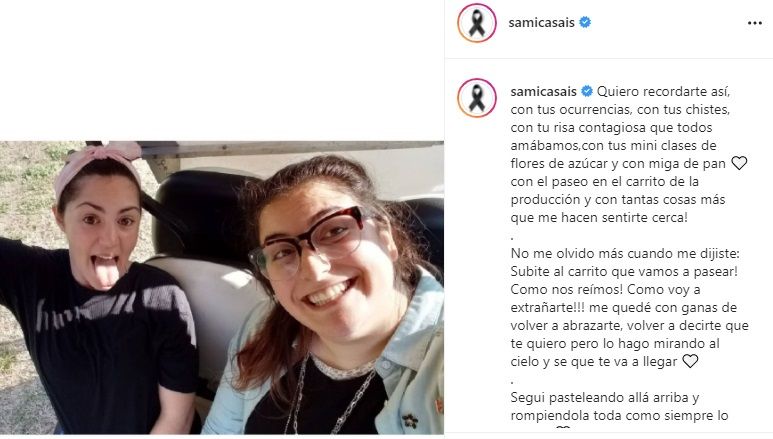The image size is (773, 439).
Task: Click the verified badge in the caption
Action: click(587, 91)
